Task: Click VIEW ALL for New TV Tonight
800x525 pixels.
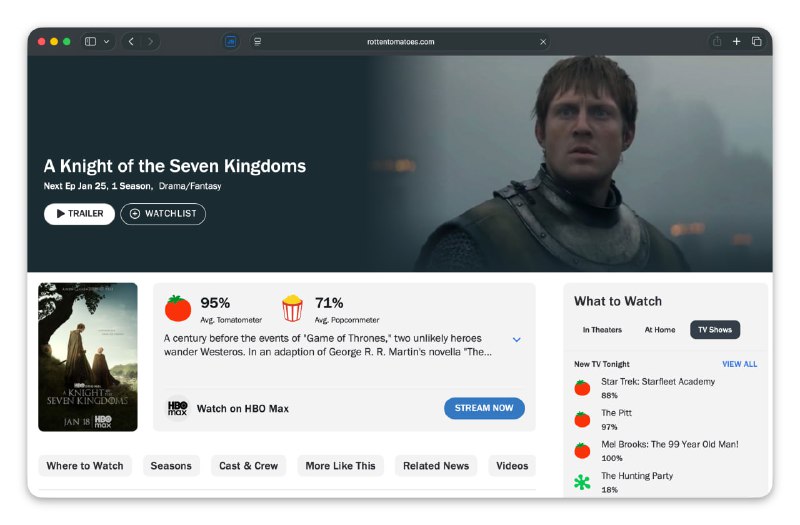Action: 739,364
